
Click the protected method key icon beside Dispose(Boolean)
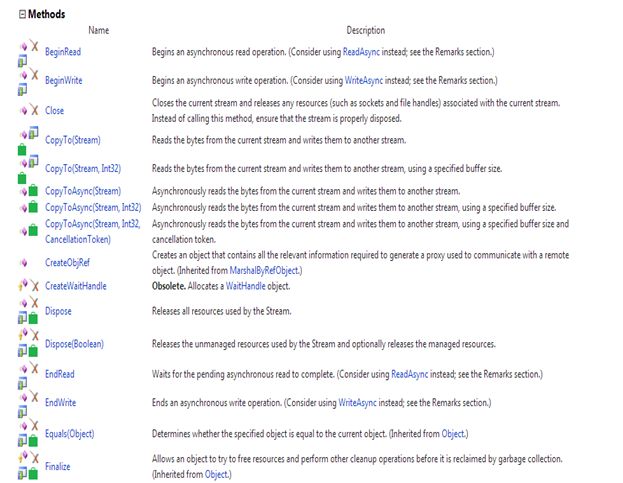tap(23, 334)
